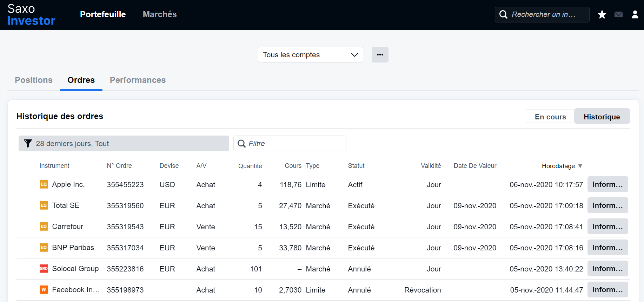Switch to the Ordres tab

click(x=81, y=80)
